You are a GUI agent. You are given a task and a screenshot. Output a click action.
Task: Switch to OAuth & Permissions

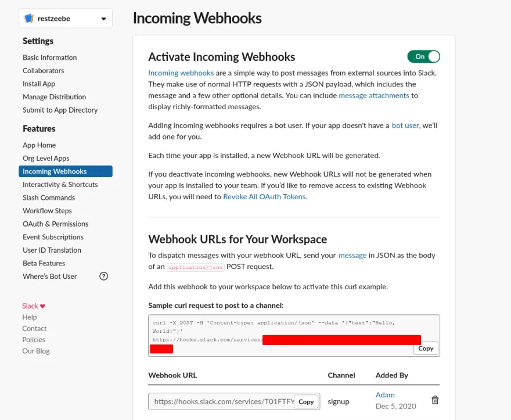point(55,224)
